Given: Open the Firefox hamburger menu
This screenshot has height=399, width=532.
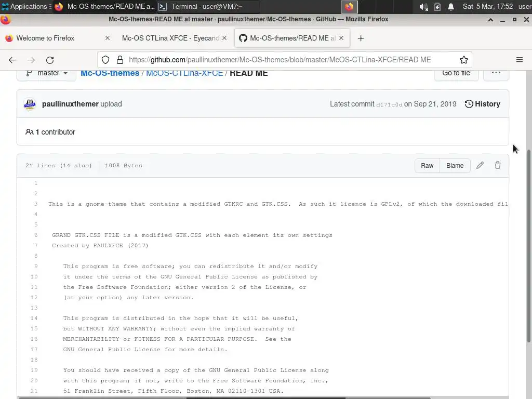Looking at the screenshot, I should (x=519, y=60).
